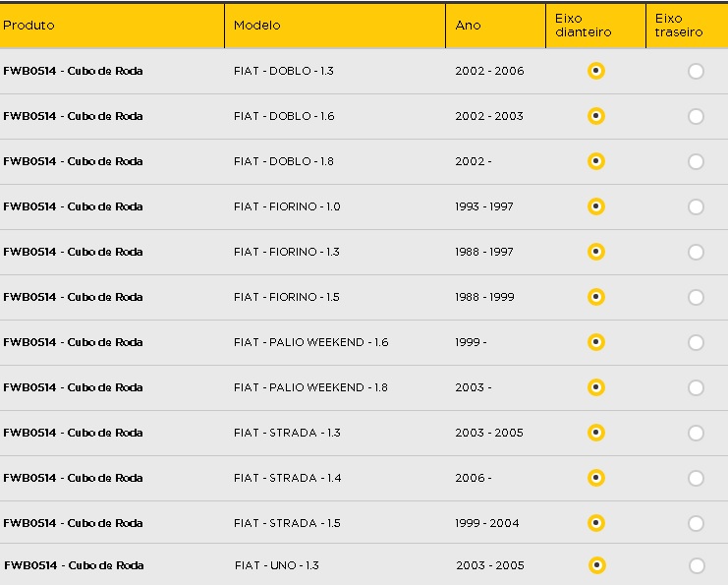Select rear axle radio for FIORINO 1.5
This screenshot has width=728, height=585.
click(x=696, y=297)
